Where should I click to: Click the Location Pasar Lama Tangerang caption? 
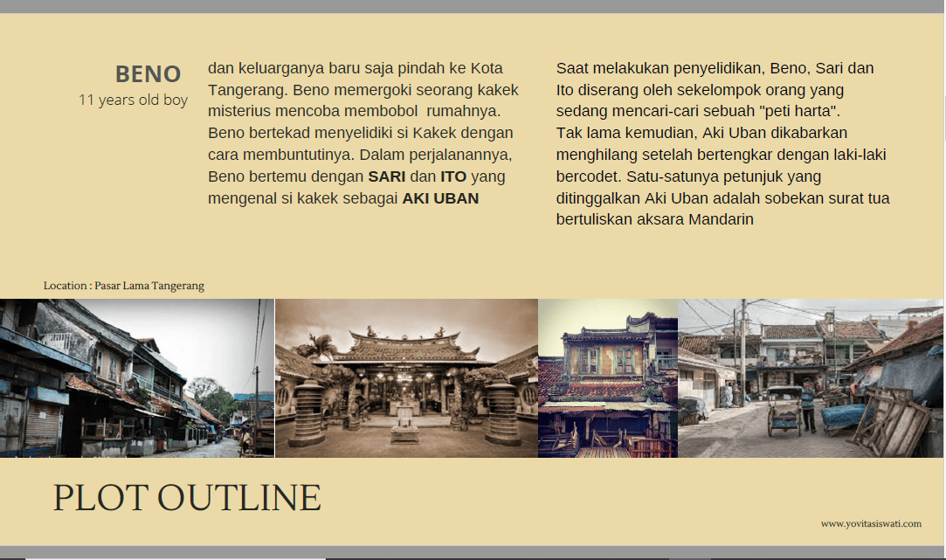click(x=124, y=286)
